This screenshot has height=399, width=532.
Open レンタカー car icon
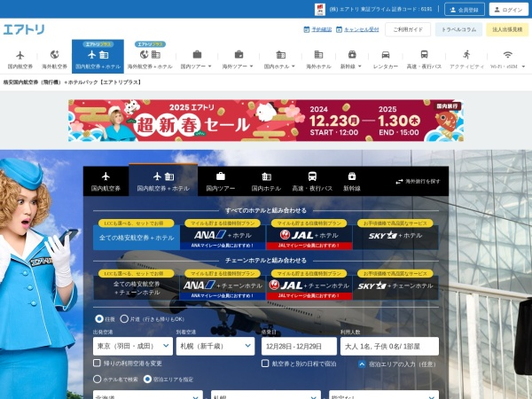point(386,55)
